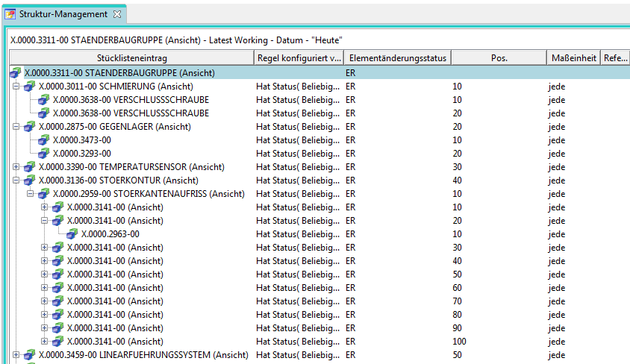Click the GEGENLAGER assembly icon
The image size is (630, 364).
[29, 127]
